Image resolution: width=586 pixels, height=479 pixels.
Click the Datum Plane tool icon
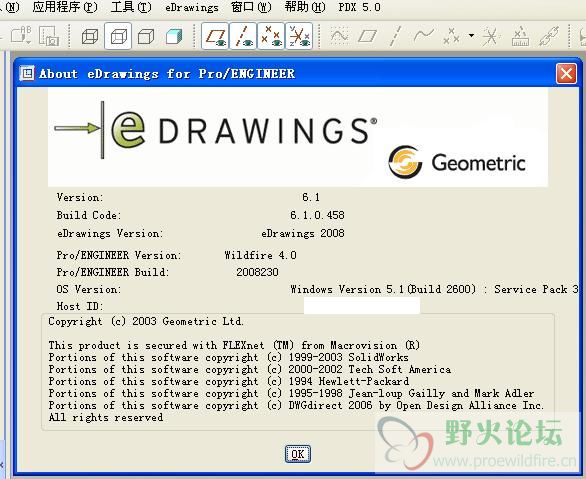[367, 36]
